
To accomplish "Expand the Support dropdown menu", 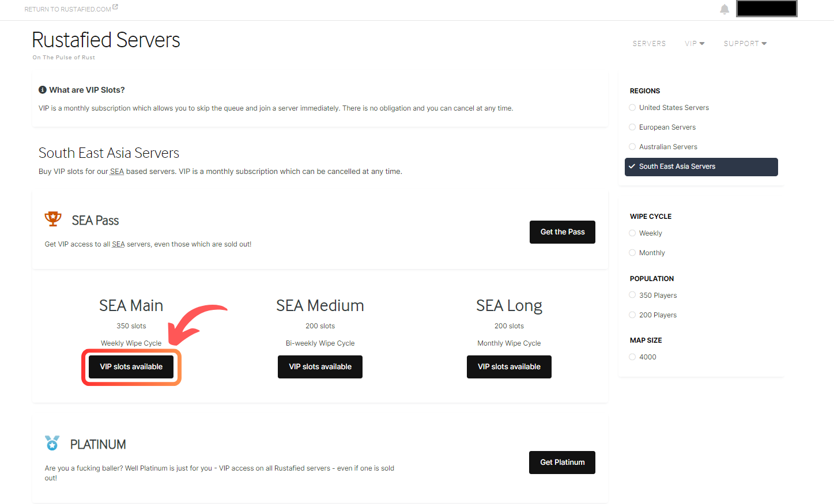I will 745,44.
